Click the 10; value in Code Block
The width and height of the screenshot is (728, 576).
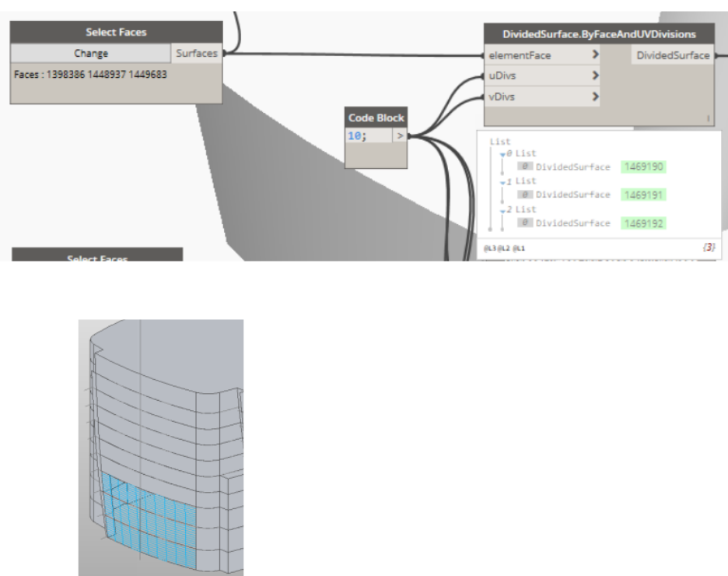[x=357, y=135]
